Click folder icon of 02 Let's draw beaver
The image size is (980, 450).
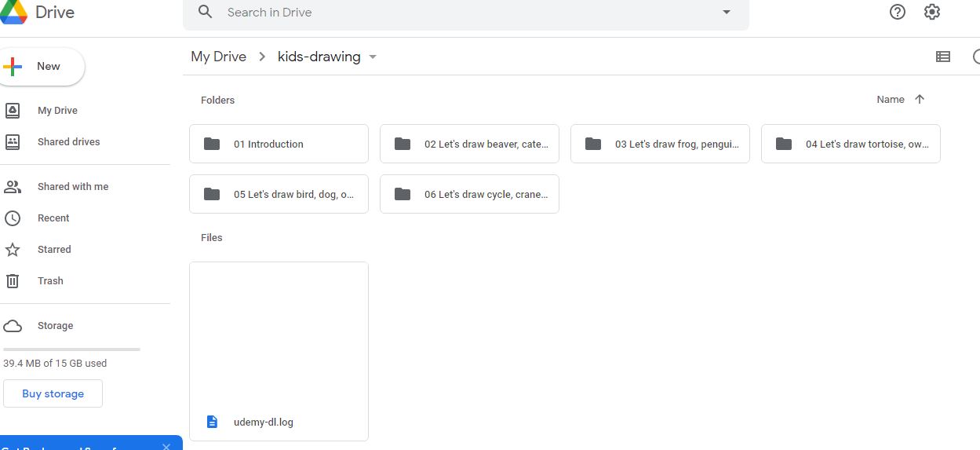click(403, 144)
